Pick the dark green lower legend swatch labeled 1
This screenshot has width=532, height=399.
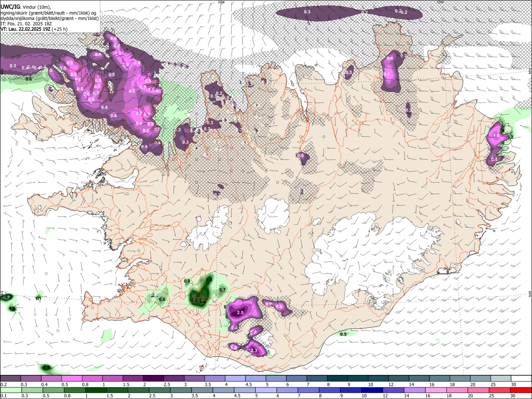(96, 390)
